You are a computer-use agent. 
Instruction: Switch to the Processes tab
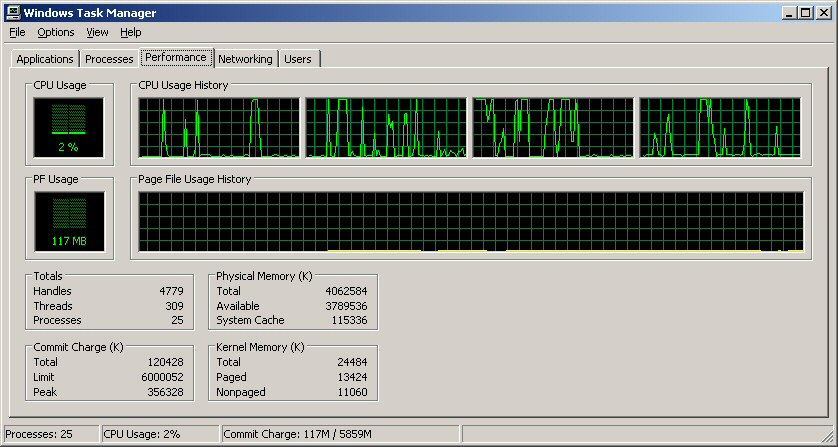pos(109,59)
